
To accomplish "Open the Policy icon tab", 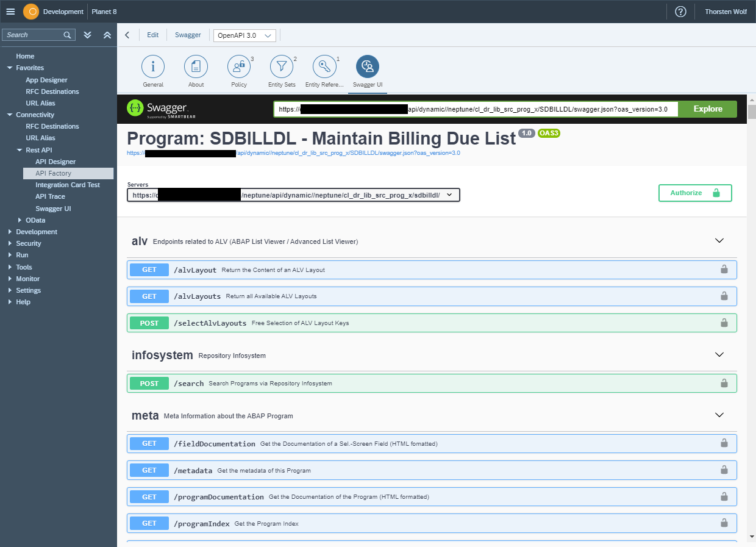I will pos(239,66).
